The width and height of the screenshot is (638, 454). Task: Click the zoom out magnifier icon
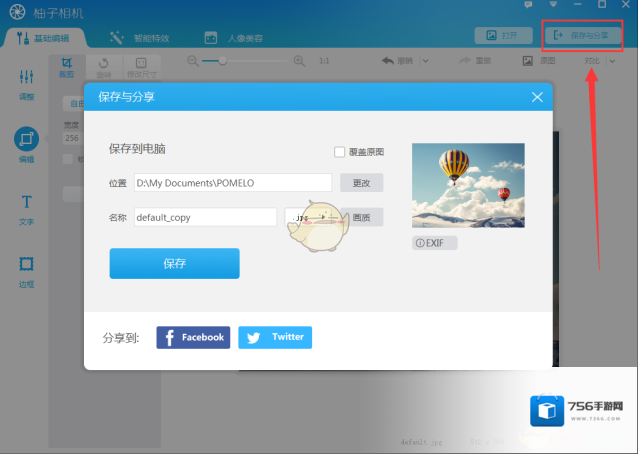(191, 61)
